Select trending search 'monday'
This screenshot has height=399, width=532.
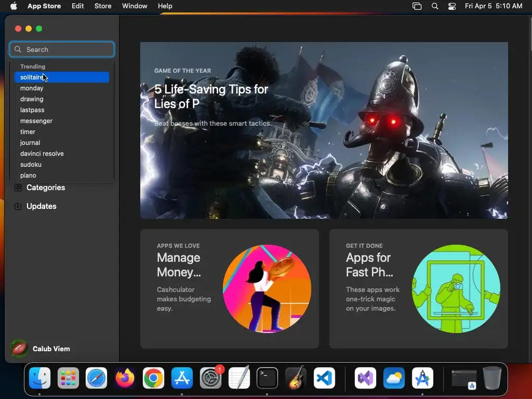pyautogui.click(x=62, y=88)
